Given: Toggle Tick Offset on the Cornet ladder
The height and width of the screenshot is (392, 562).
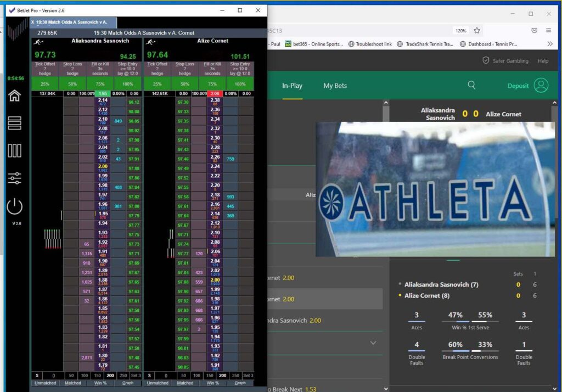Looking at the screenshot, I should [x=157, y=69].
